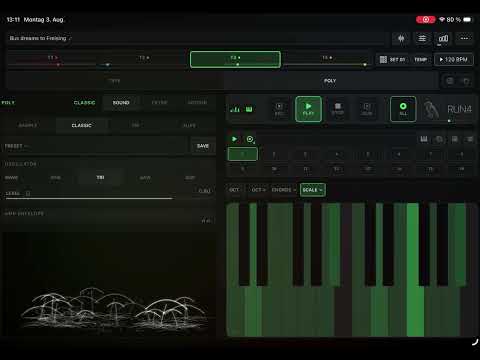Click the SAVE preset button
Image resolution: width=480 pixels, height=360 pixels.
(203, 146)
